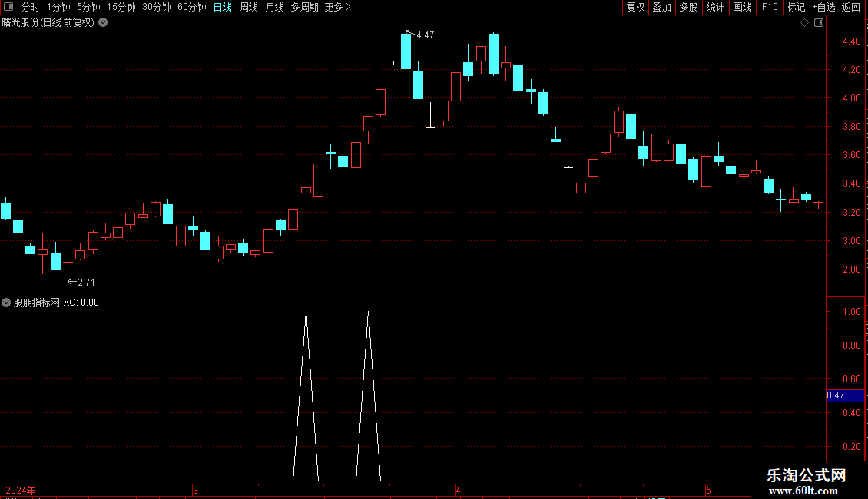Open the 画线 drawing tools
Image resolution: width=868 pixels, height=499 pixels.
click(x=742, y=7)
